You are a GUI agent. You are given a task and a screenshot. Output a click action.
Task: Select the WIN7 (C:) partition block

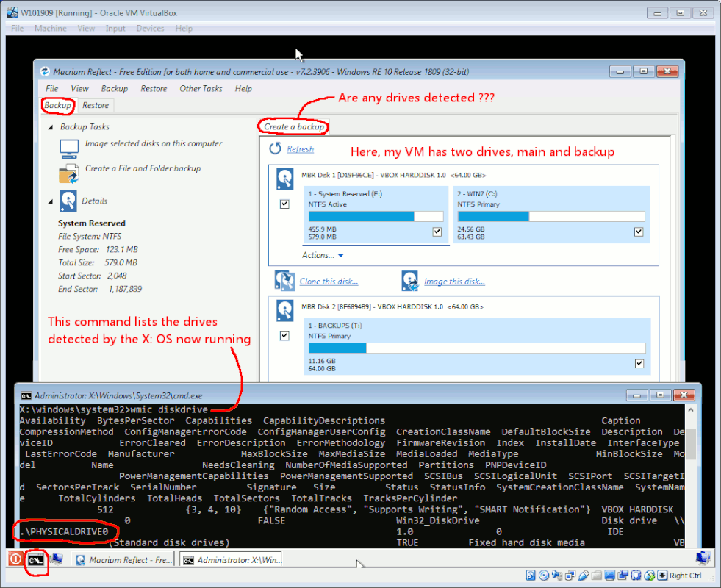(551, 215)
